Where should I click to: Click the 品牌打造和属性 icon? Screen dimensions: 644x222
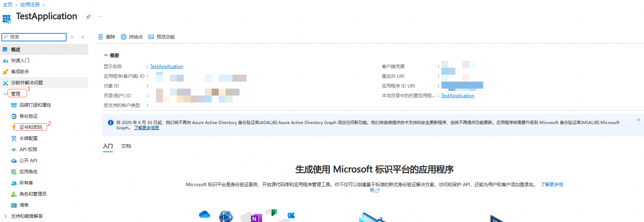point(14,105)
